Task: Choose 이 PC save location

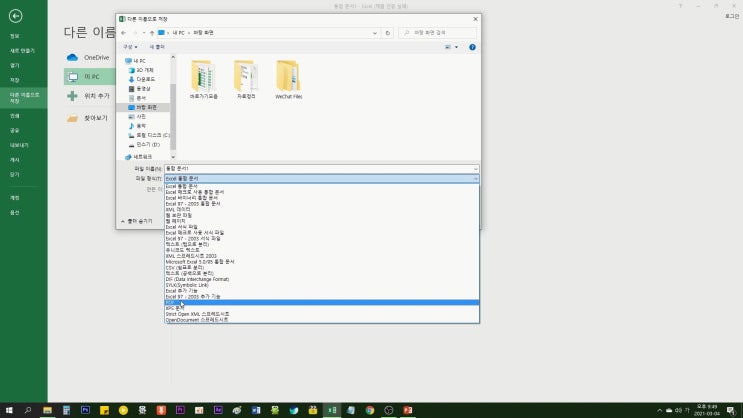Action: pos(89,76)
